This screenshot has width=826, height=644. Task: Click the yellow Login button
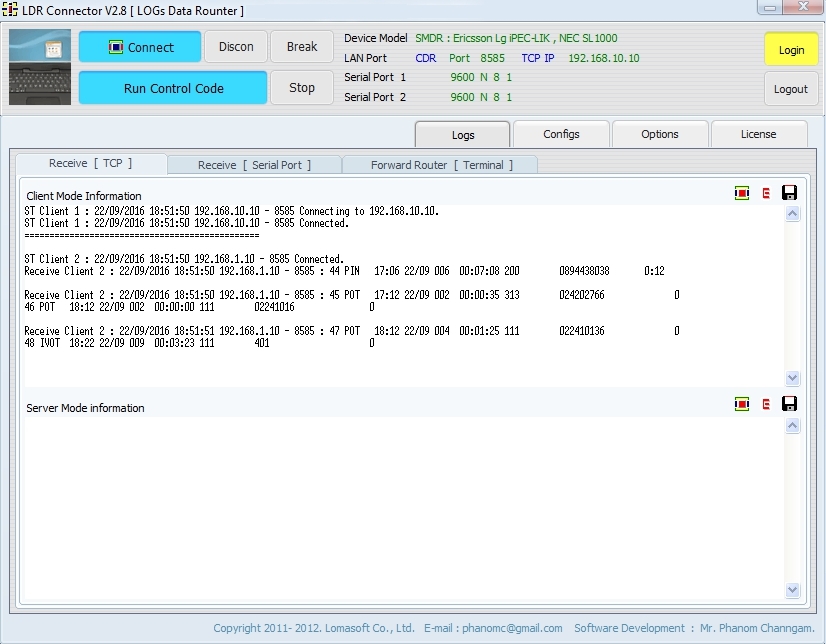pos(791,50)
